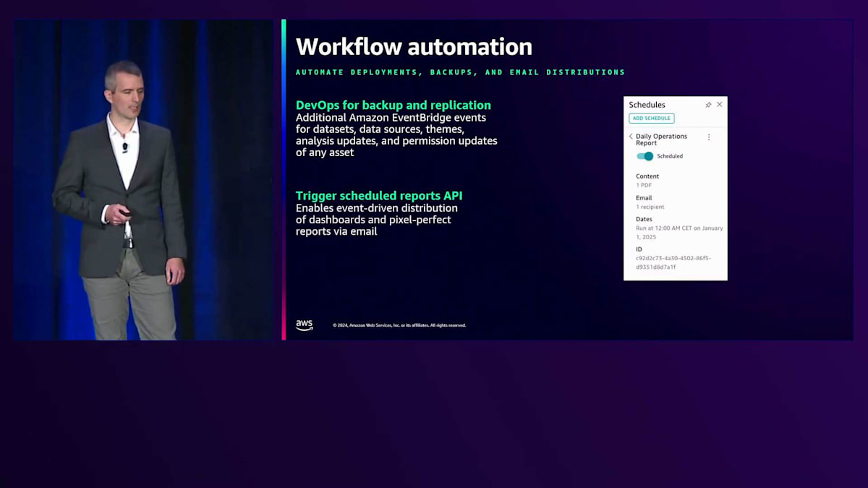The width and height of the screenshot is (868, 488).
Task: Click the Daily Operations Report title
Action: coord(662,140)
